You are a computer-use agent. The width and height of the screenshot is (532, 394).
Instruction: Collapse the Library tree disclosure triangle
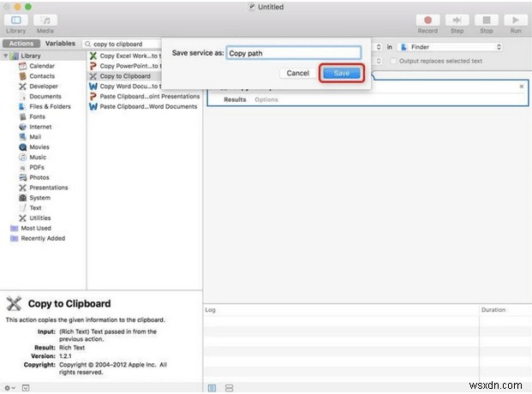pos(5,56)
